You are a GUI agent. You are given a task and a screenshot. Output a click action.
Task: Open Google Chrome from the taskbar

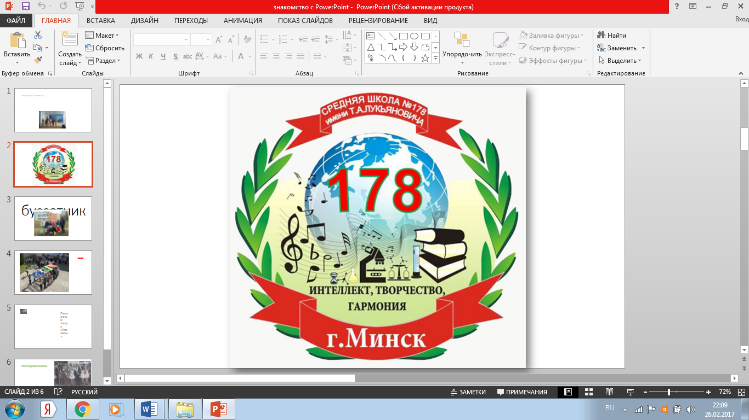[x=82, y=409]
